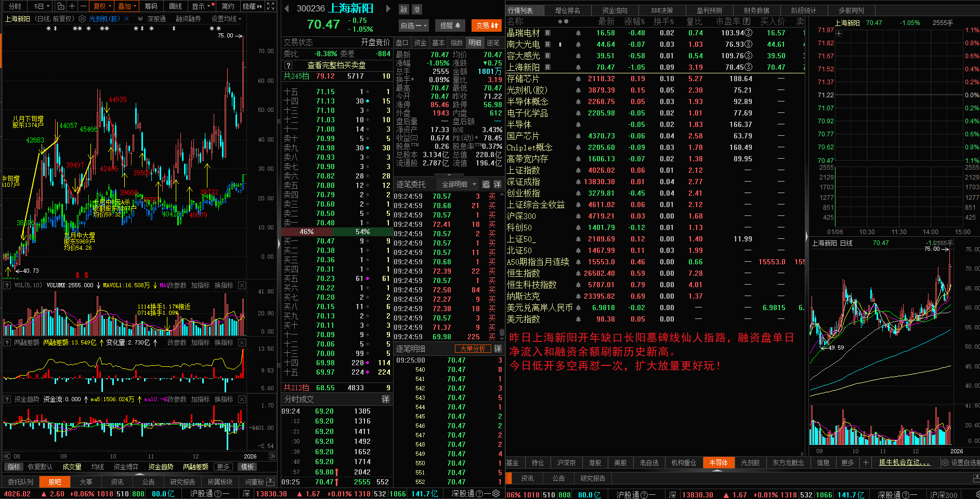
Task: Open fullscreen chart mode icon
Action: (271, 6)
